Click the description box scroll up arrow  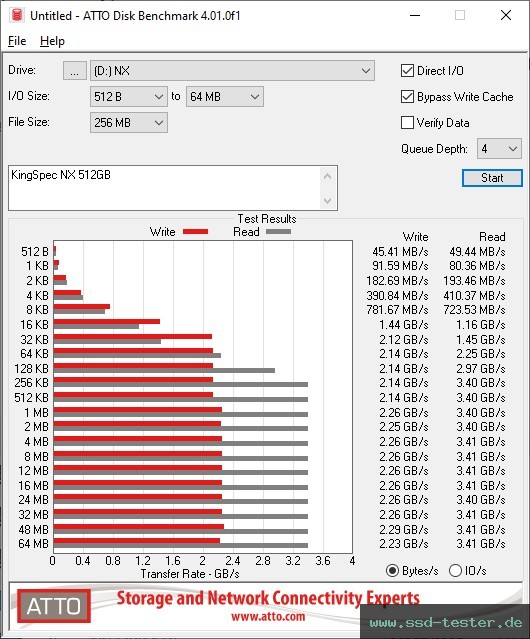point(328,176)
